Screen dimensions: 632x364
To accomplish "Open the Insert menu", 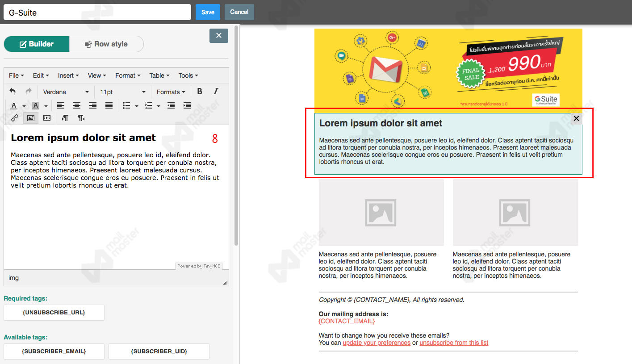I will 68,75.
